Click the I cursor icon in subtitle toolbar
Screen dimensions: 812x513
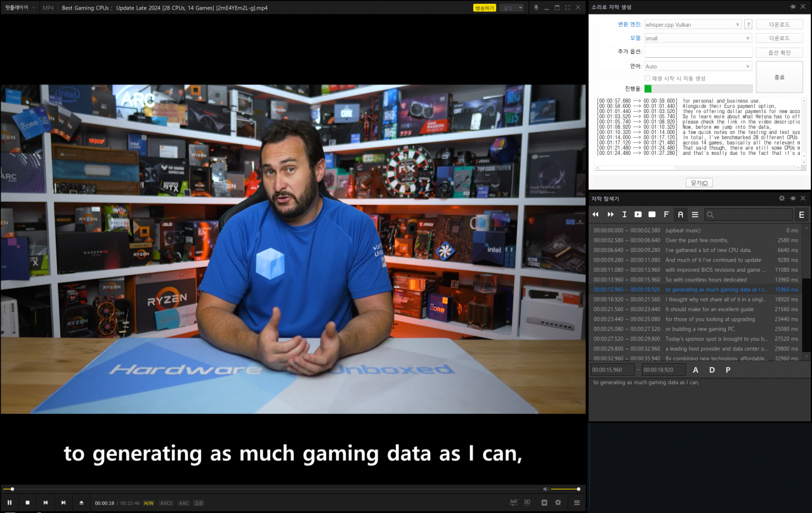tap(624, 215)
